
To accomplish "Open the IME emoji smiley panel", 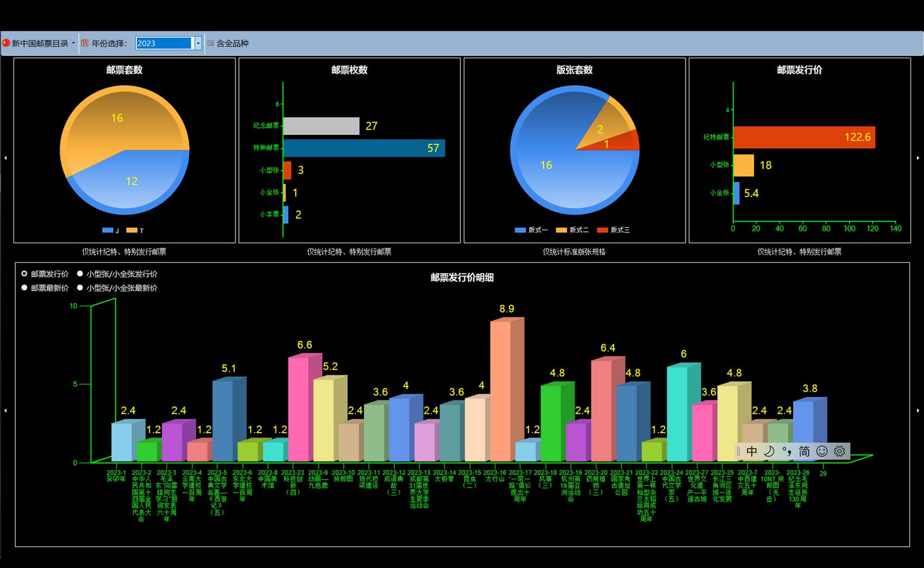I will (x=822, y=451).
